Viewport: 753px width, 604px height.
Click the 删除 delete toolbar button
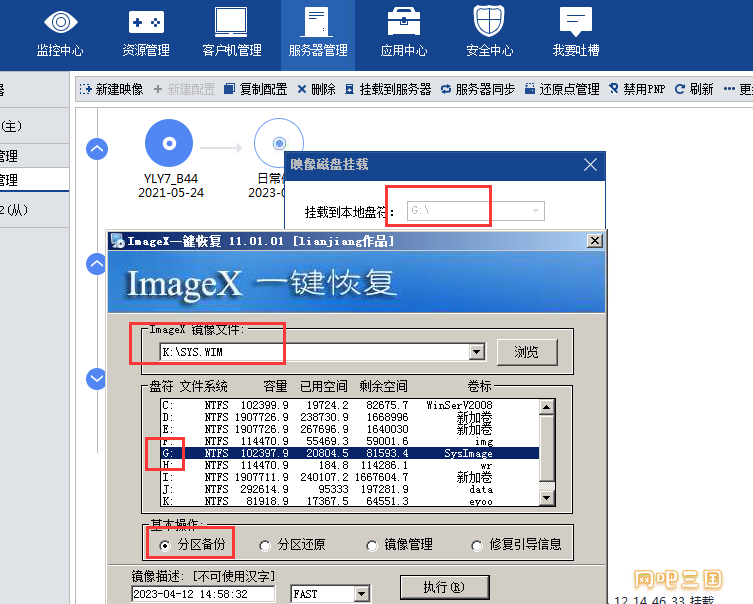[316, 89]
